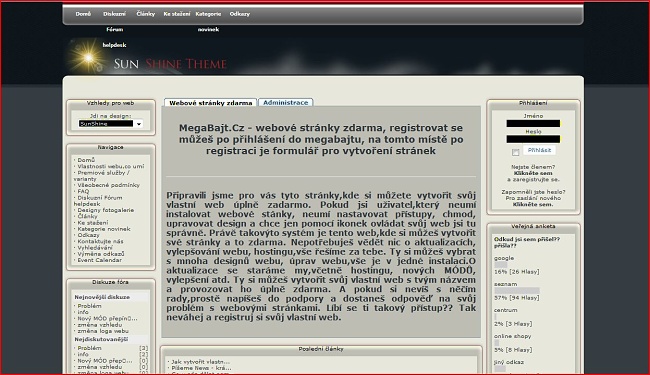Open Vlastnosti webu,co umí link
650x375 pixels.
[x=111, y=166]
